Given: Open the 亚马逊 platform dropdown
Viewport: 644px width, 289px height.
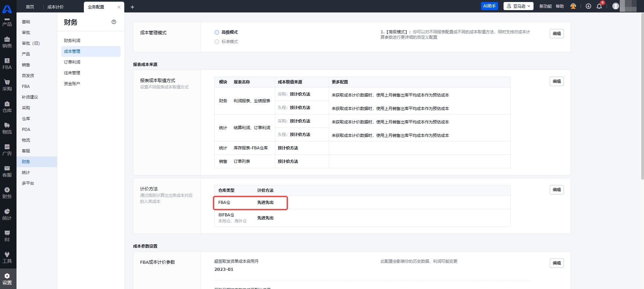Looking at the screenshot, I should [518, 6].
